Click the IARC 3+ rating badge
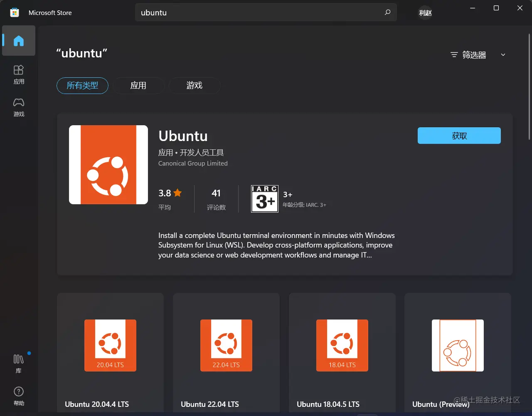Screen dimensions: 532x416 [265, 199]
